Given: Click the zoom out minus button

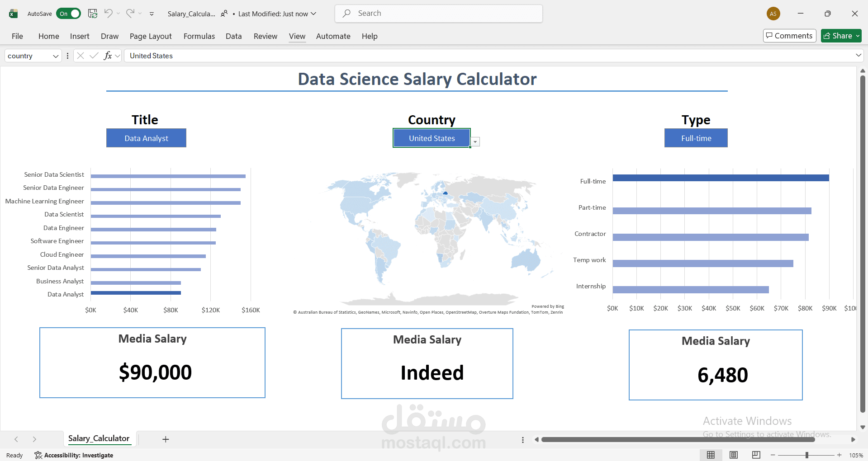Looking at the screenshot, I should tap(773, 455).
